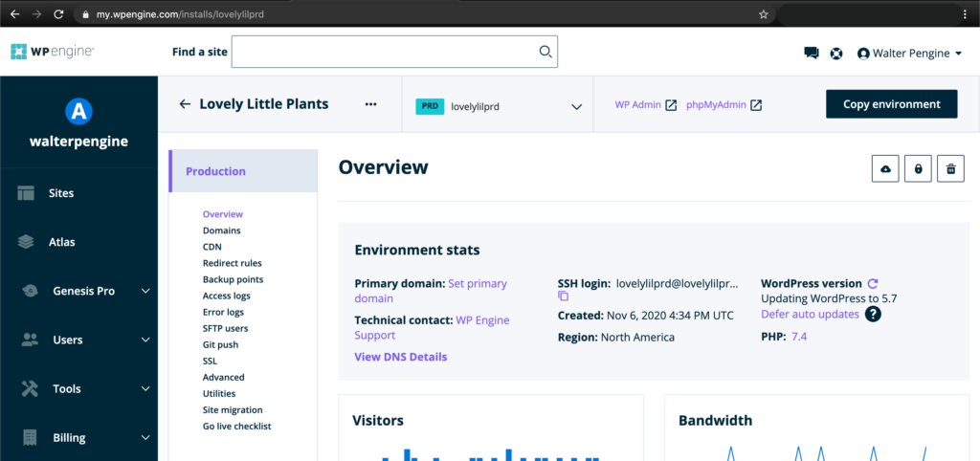The width and height of the screenshot is (980, 461).
Task: Click into the Find a site field
Action: coord(394,52)
